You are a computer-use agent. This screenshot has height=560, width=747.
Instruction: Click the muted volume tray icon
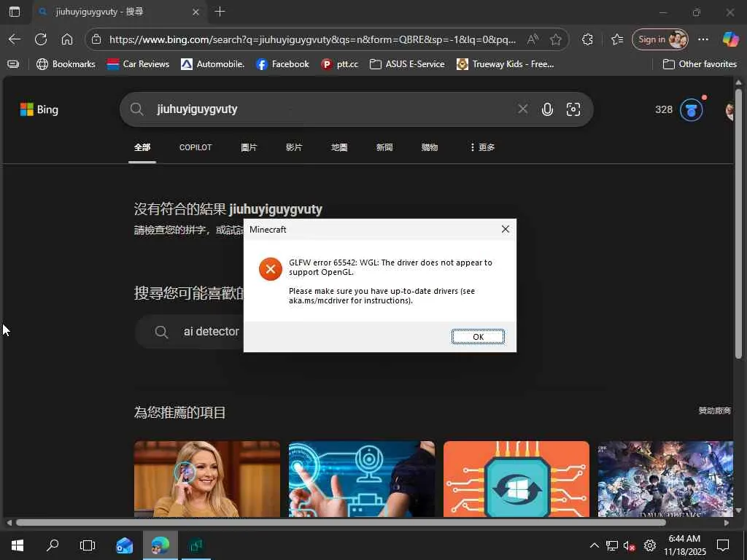pyautogui.click(x=630, y=545)
